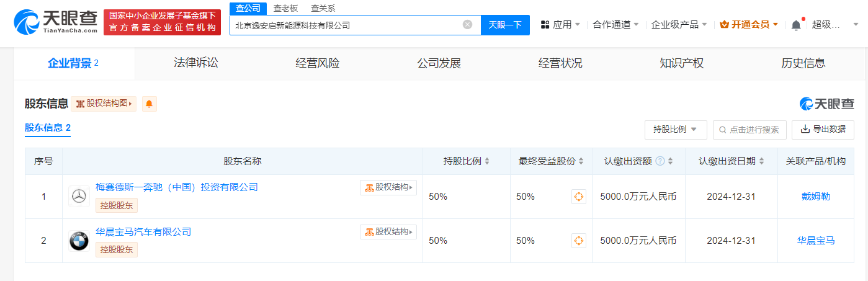
Task: Sort by 持股比例 column header arrows
Action: click(x=487, y=161)
